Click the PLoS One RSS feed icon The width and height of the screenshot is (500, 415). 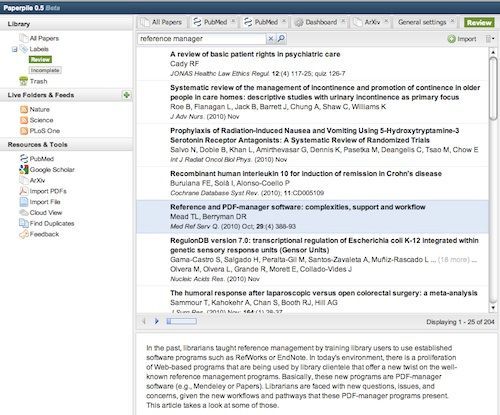point(24,131)
